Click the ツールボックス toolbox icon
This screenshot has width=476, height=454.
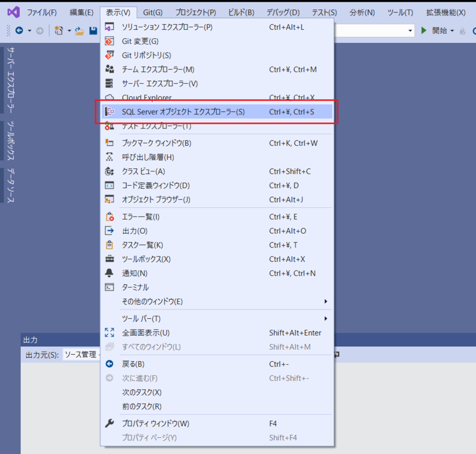point(109,259)
